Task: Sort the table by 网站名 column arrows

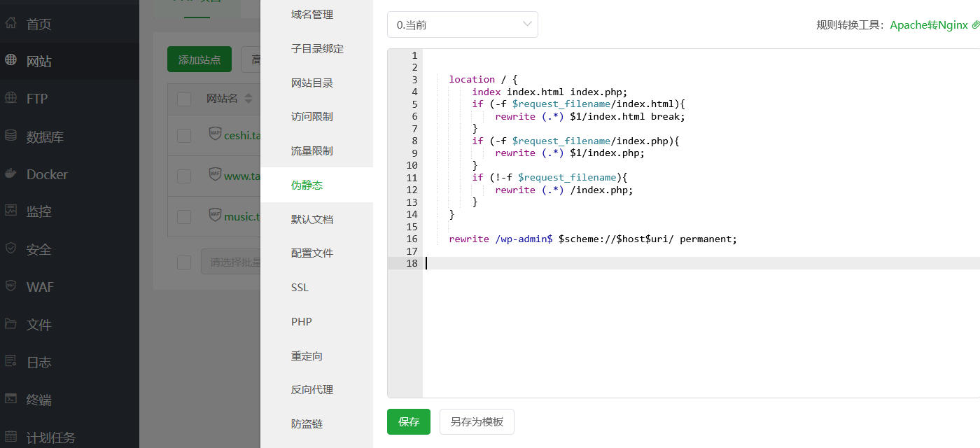Action: pyautogui.click(x=248, y=99)
